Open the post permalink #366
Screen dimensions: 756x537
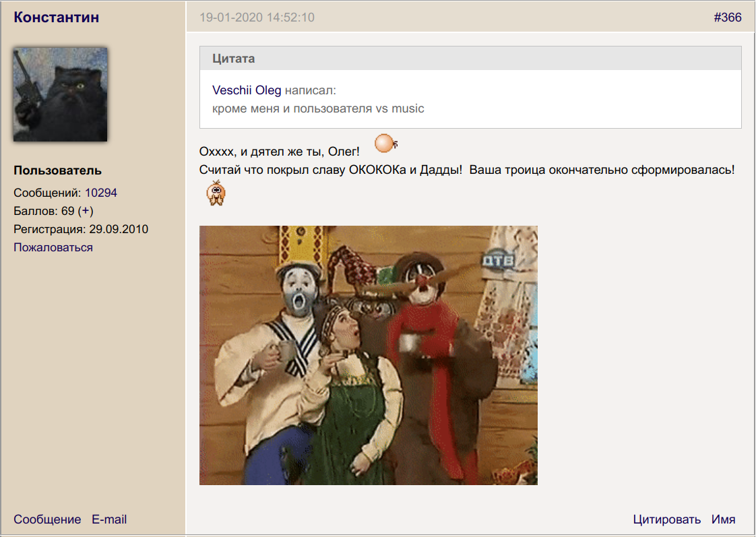pyautogui.click(x=727, y=18)
